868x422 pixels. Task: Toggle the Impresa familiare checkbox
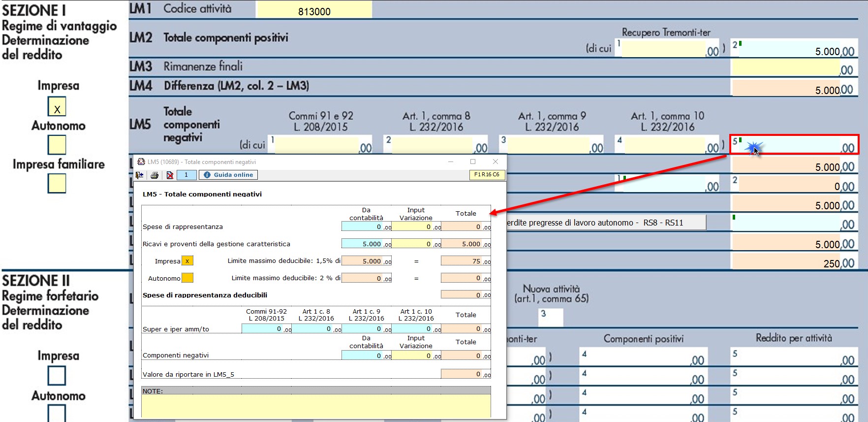click(57, 183)
